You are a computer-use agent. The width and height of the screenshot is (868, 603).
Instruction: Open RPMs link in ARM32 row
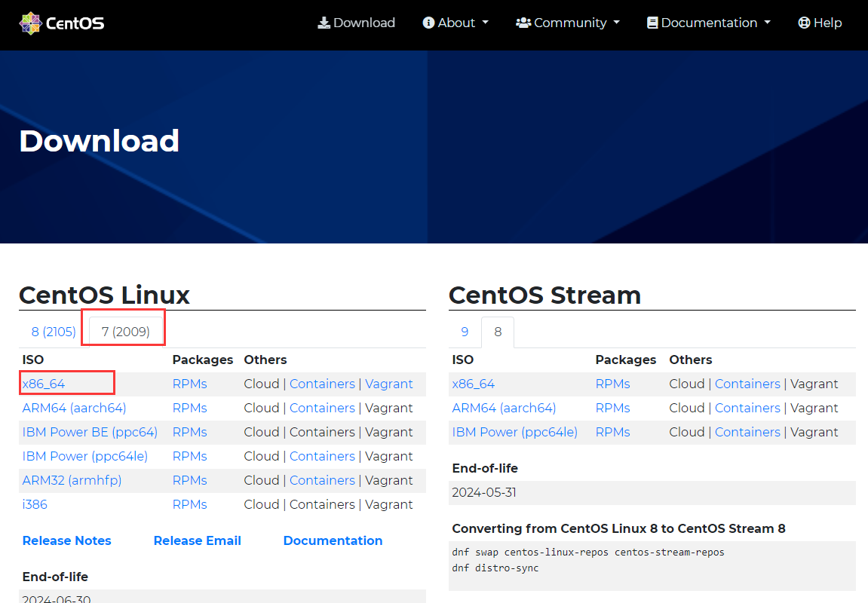(x=190, y=480)
